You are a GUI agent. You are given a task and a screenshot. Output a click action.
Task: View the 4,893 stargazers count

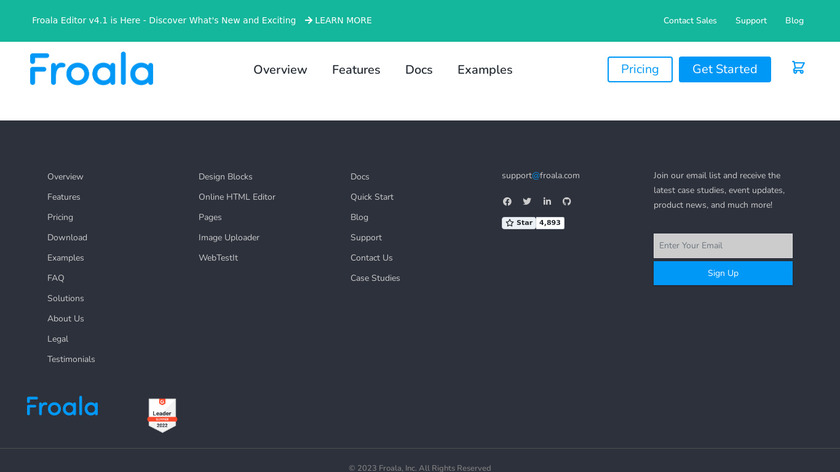tap(550, 223)
